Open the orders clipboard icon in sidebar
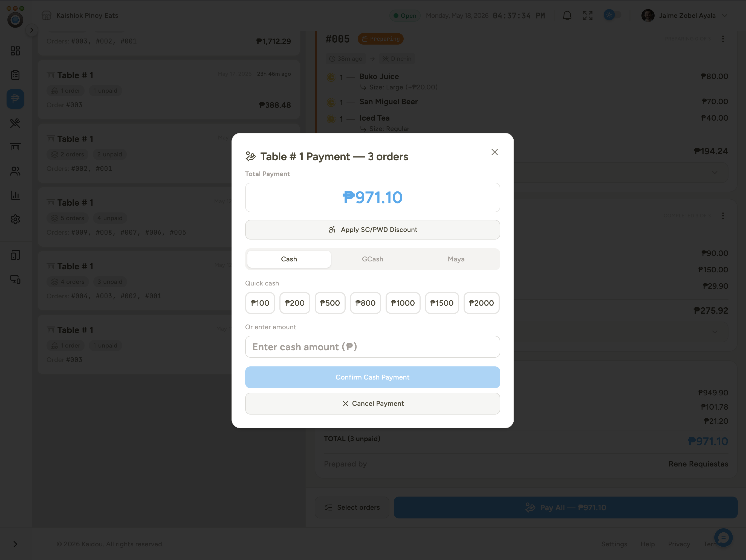The height and width of the screenshot is (560, 746). click(15, 75)
